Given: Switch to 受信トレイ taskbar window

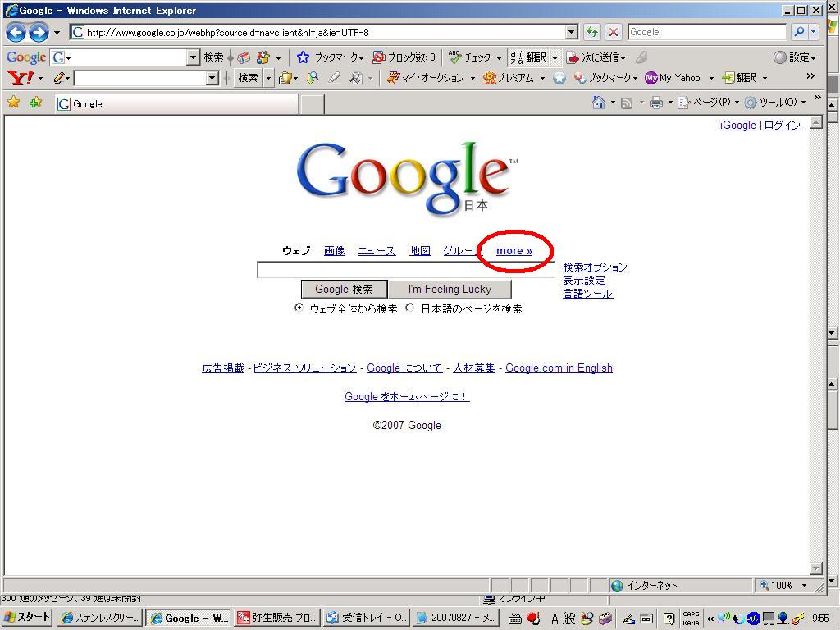Looking at the screenshot, I should 367,618.
